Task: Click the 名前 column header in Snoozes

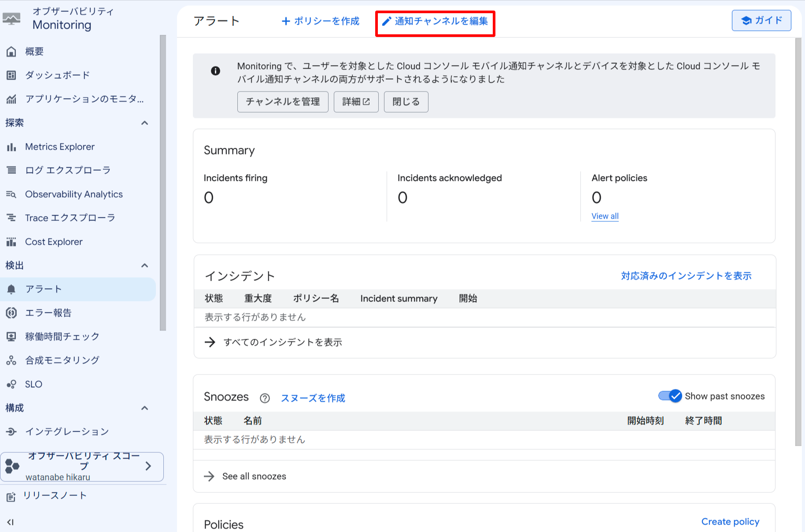Action: [253, 421]
